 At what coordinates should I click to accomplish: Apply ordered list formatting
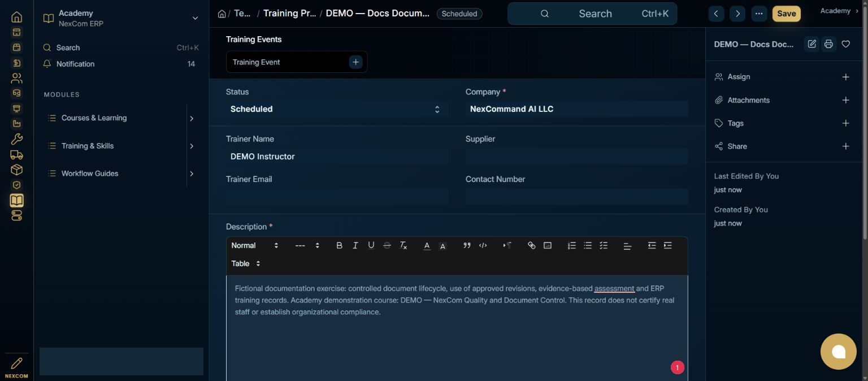coord(571,245)
